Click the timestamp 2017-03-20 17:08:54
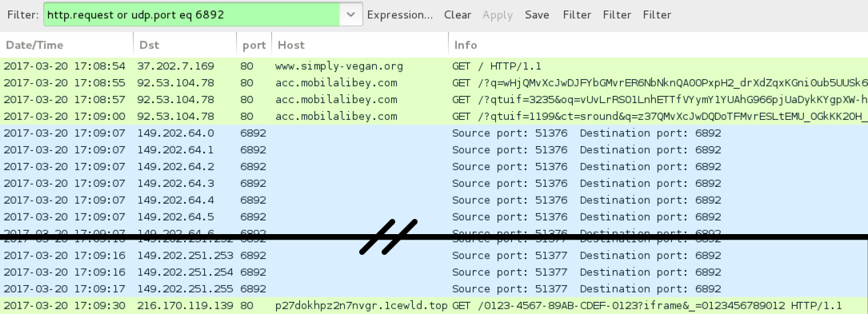The height and width of the screenshot is (314, 868). coord(64,66)
